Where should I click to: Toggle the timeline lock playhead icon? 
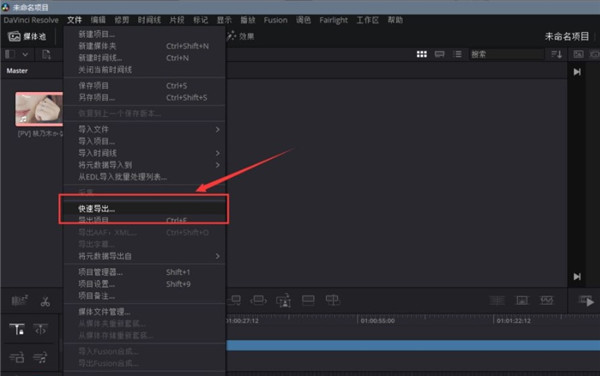pos(17,329)
